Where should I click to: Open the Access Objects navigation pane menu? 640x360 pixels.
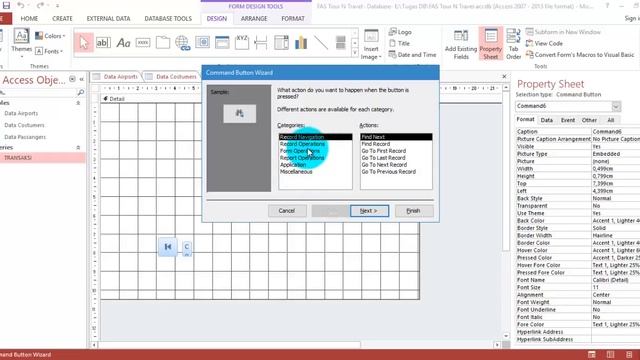tap(72, 79)
